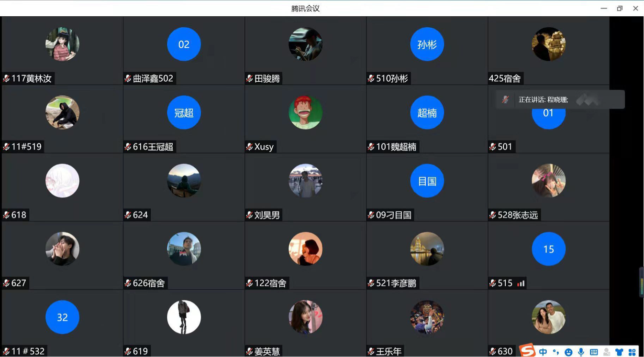Restore down the 腾讯会议 window
644x357 pixels.
pyautogui.click(x=620, y=8)
